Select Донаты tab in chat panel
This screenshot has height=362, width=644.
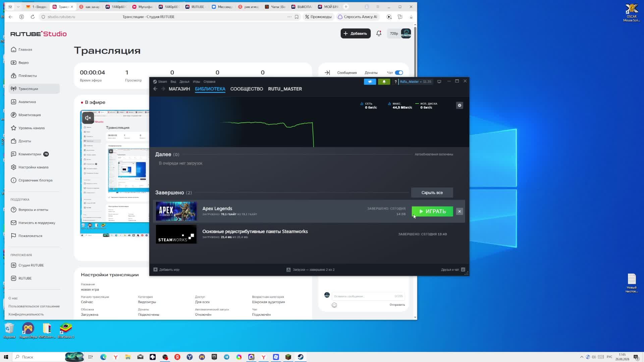pyautogui.click(x=371, y=73)
